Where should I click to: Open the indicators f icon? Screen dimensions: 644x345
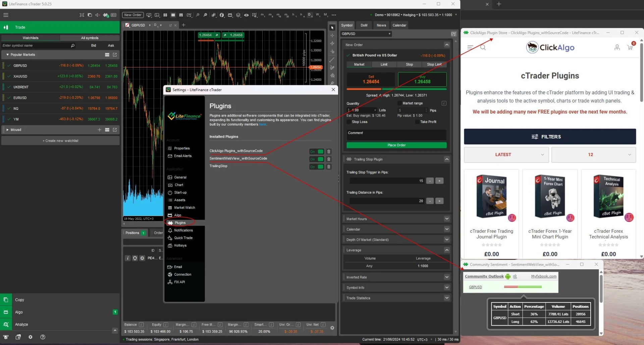pos(222,15)
